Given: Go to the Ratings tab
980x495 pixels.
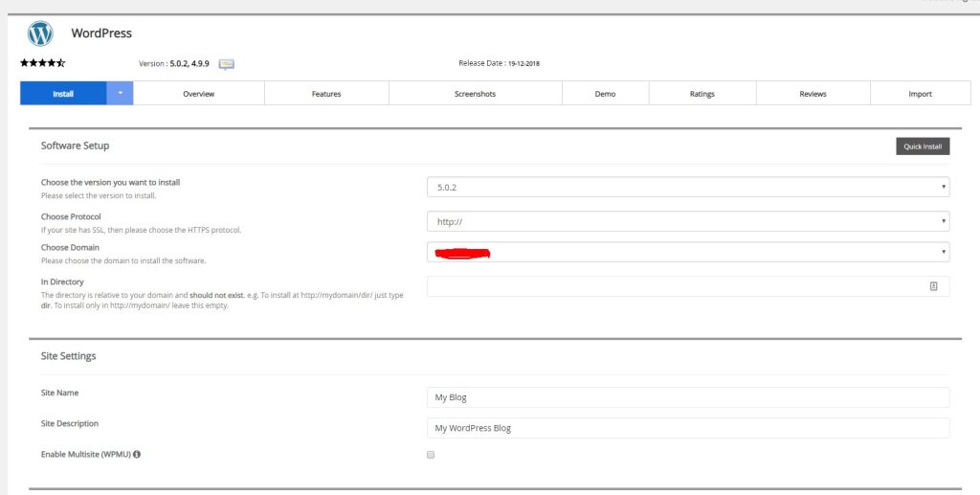Looking at the screenshot, I should (702, 93).
